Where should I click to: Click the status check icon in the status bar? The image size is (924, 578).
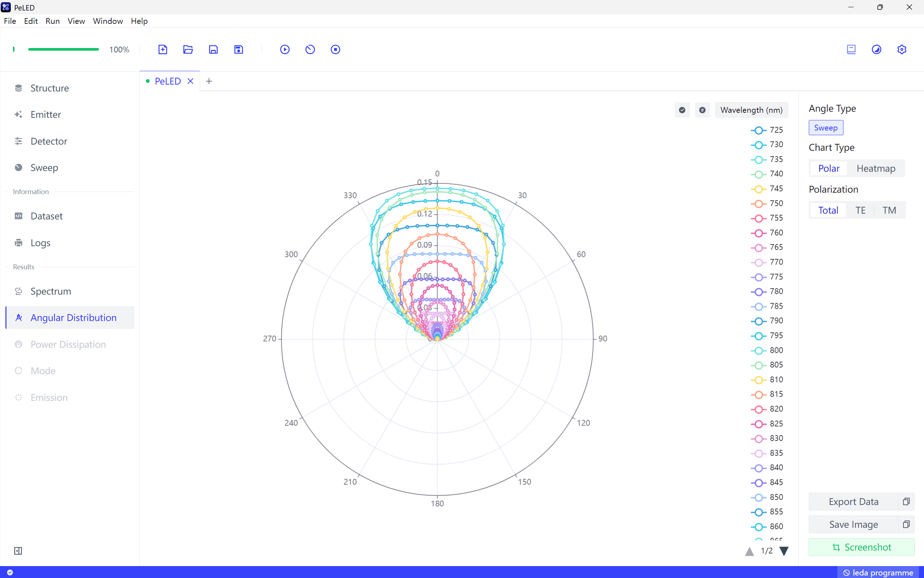coord(10,572)
